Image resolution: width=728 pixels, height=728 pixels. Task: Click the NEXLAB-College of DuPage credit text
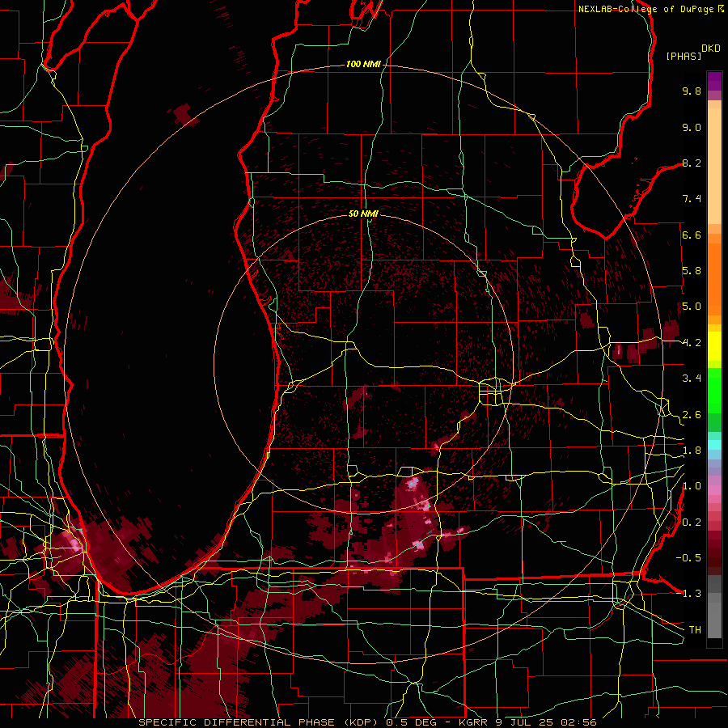click(646, 9)
